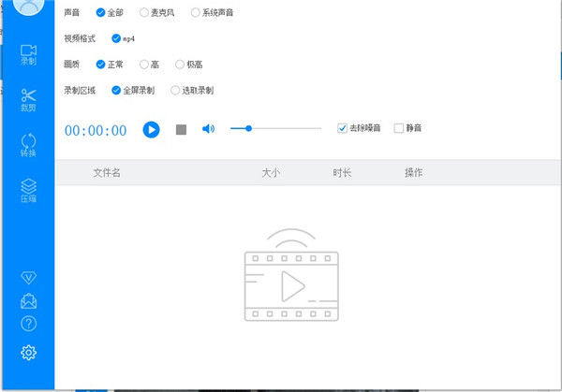Open the help question mark icon
Viewport: 562px width, 392px height.
(x=28, y=324)
